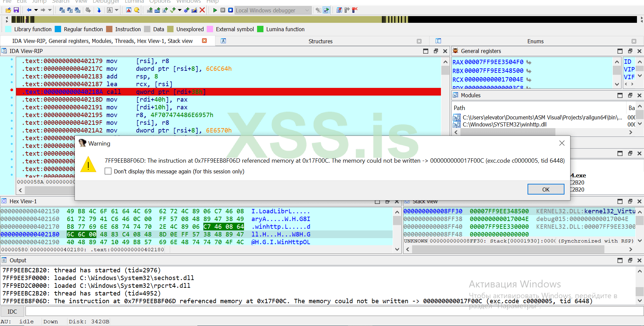Start process with the green play icon
The height and width of the screenshot is (326, 644).
click(215, 10)
